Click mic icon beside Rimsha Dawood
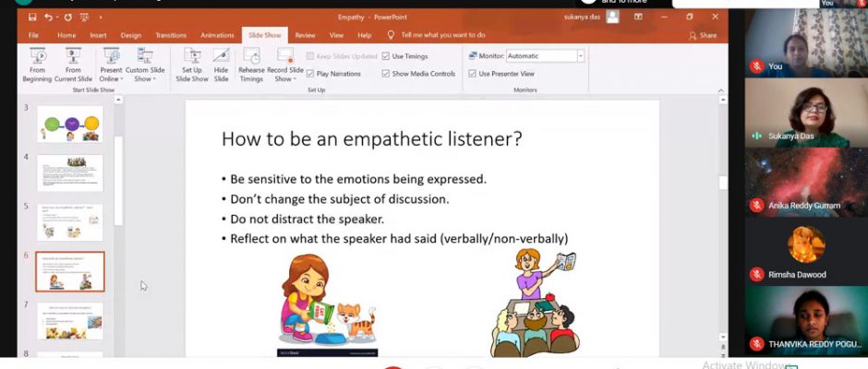The height and width of the screenshot is (369, 868). click(756, 274)
